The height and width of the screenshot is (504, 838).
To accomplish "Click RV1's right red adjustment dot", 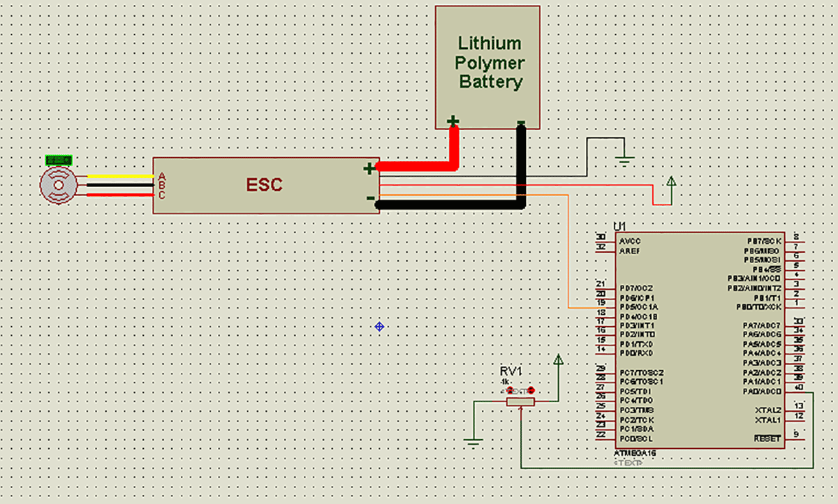I will click(x=531, y=390).
